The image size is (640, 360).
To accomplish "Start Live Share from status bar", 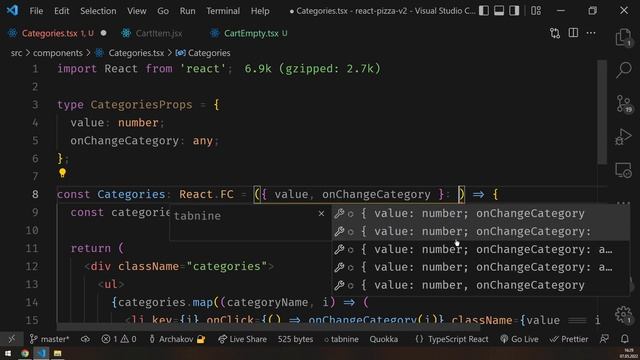I will click(x=242, y=339).
